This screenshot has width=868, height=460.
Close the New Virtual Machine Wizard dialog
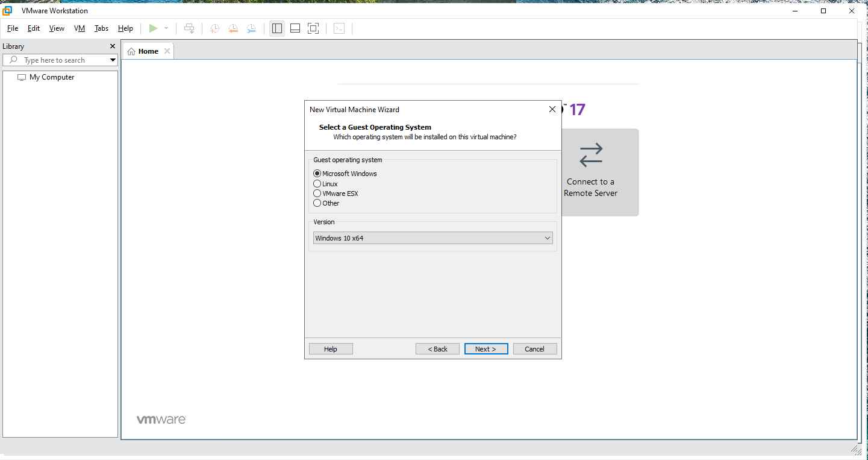pyautogui.click(x=552, y=109)
